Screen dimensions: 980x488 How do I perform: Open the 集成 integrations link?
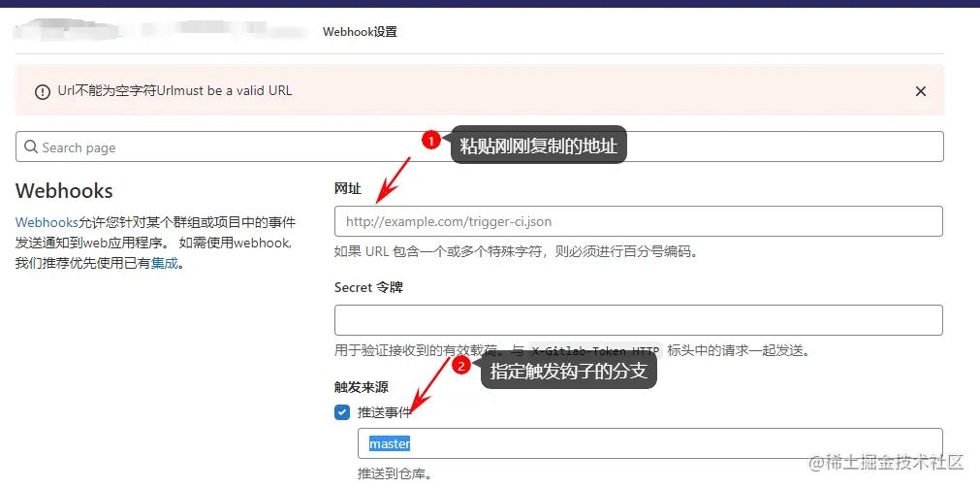coord(165,263)
